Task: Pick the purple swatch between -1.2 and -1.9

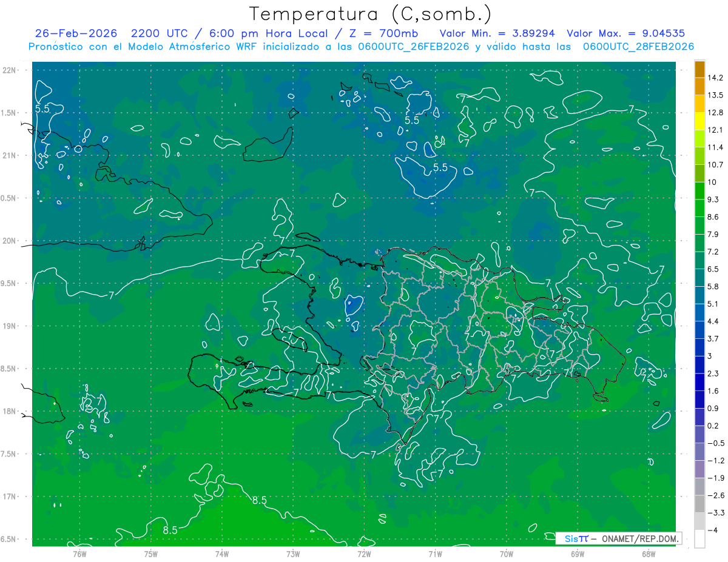Action: point(699,469)
